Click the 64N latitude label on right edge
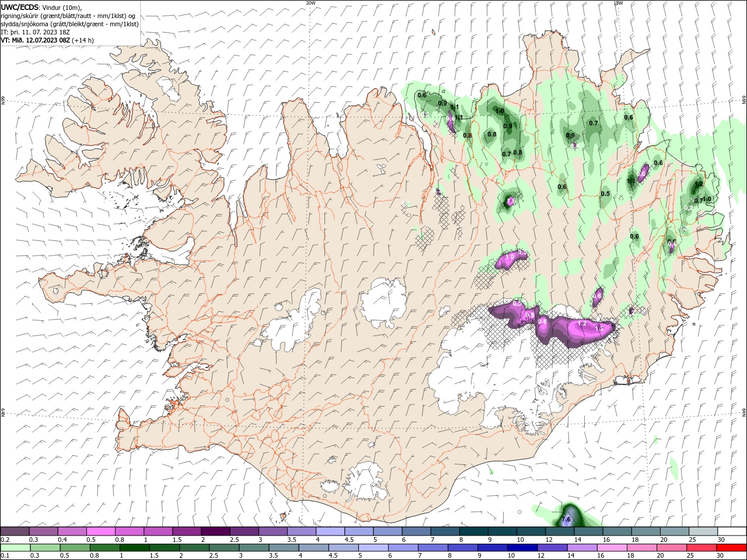747x560 pixels. click(x=744, y=412)
